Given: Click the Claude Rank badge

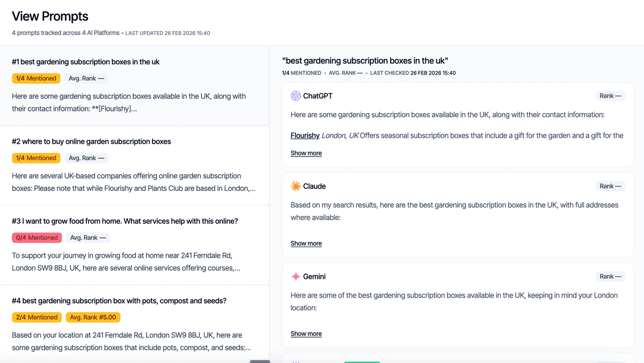Looking at the screenshot, I should (610, 186).
